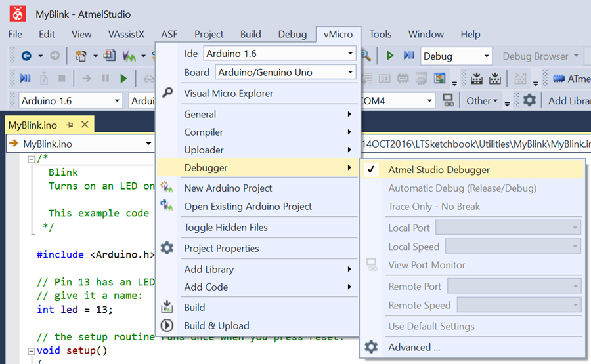The width and height of the screenshot is (591, 364).
Task: Click the Visual Micro Explorer search icon
Action: click(167, 92)
